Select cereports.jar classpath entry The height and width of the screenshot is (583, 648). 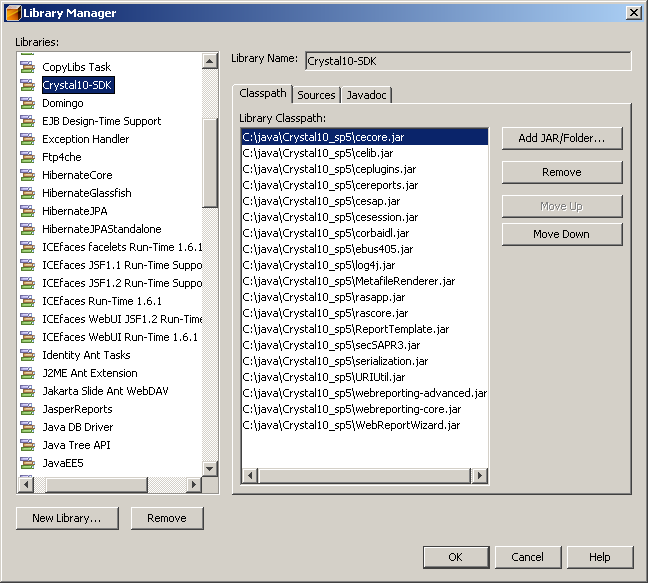pos(364,185)
